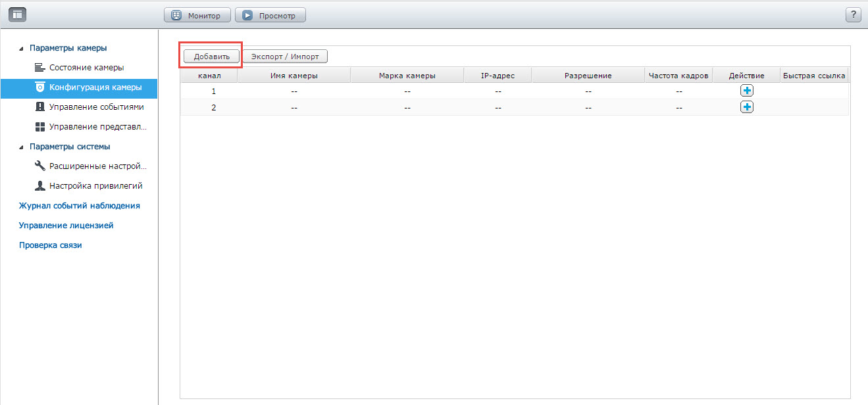Click the Монитор button
This screenshot has height=405, width=868.
[x=197, y=15]
